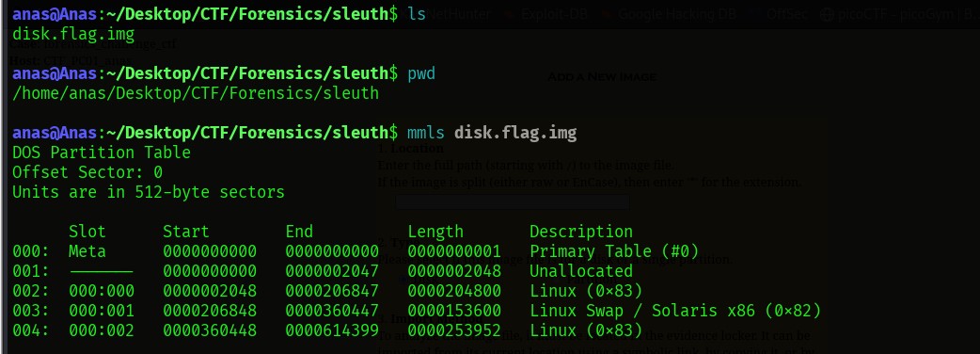
Task: Click the 'Length' column header
Action: click(435, 232)
